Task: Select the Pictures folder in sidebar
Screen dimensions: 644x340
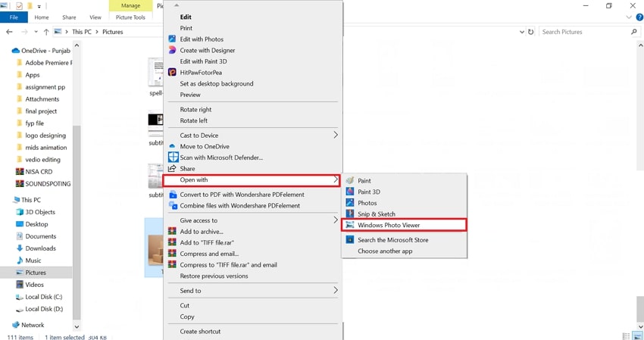Action: click(36, 273)
